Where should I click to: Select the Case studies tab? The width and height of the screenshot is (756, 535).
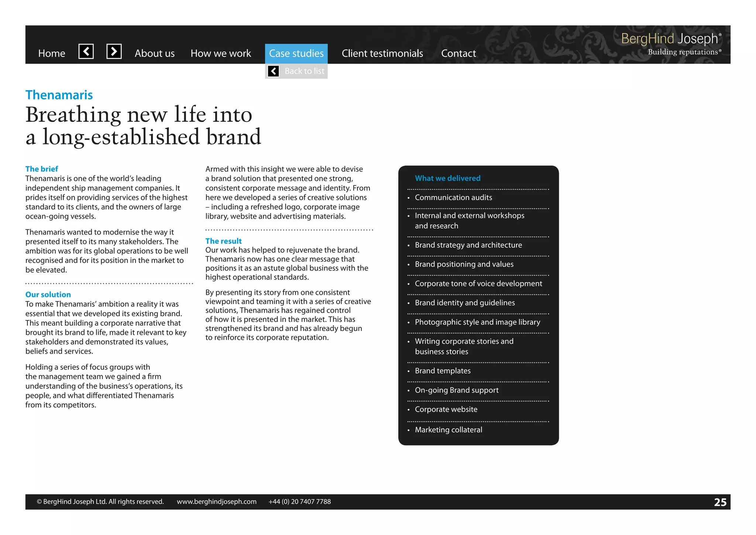click(296, 54)
